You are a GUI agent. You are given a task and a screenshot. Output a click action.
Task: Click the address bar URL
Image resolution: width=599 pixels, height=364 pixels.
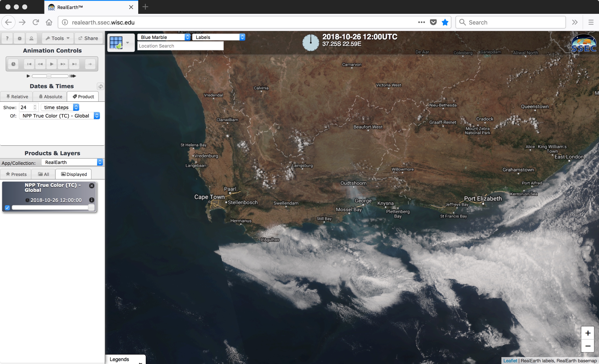tap(103, 22)
